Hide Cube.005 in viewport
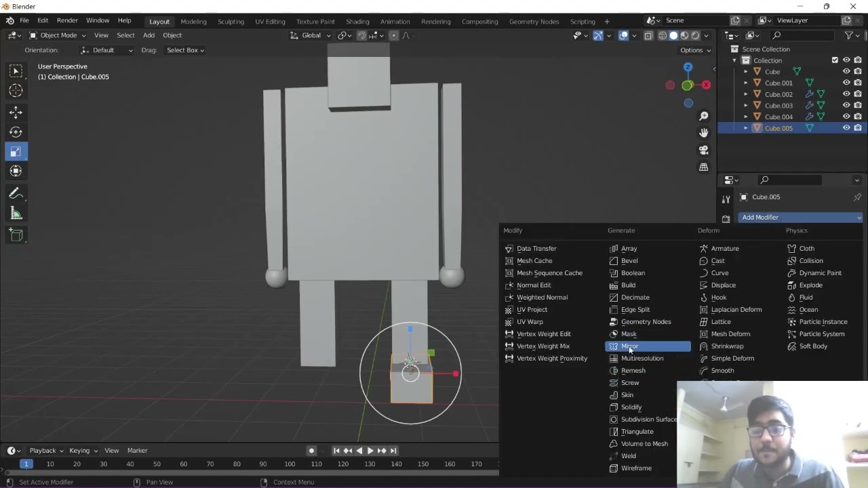The height and width of the screenshot is (488, 868). (846, 128)
